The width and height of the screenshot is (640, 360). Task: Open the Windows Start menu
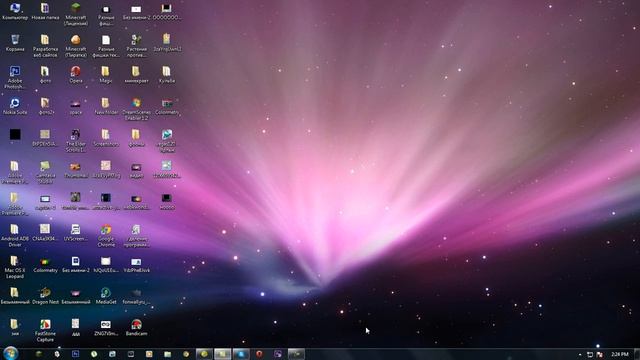tap(10, 353)
